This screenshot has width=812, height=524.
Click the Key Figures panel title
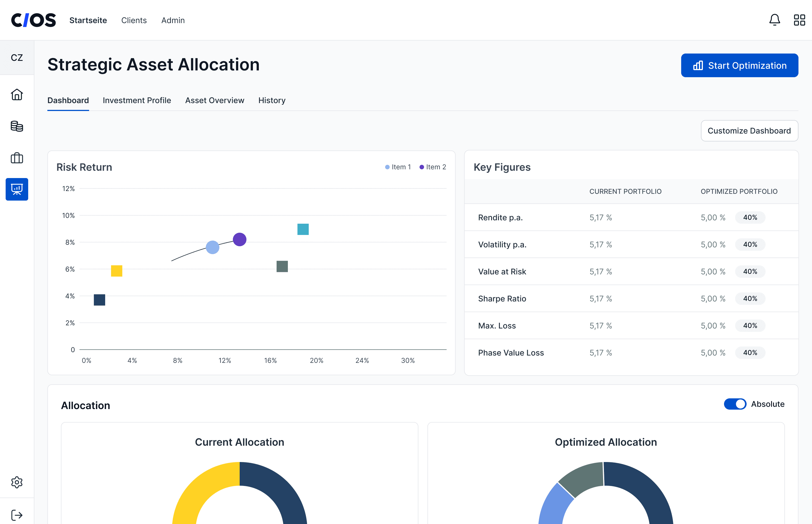coord(502,167)
